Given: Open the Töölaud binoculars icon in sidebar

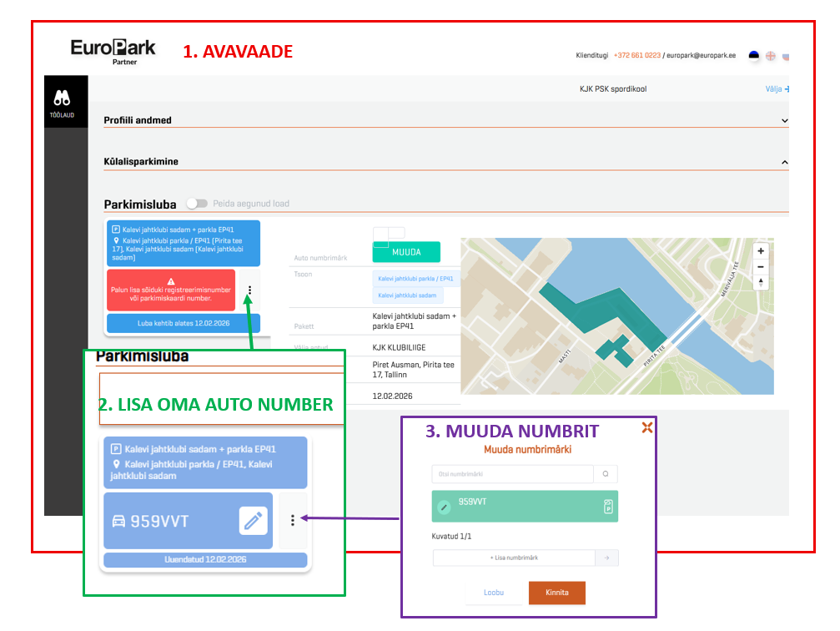Looking at the screenshot, I should point(62,99).
